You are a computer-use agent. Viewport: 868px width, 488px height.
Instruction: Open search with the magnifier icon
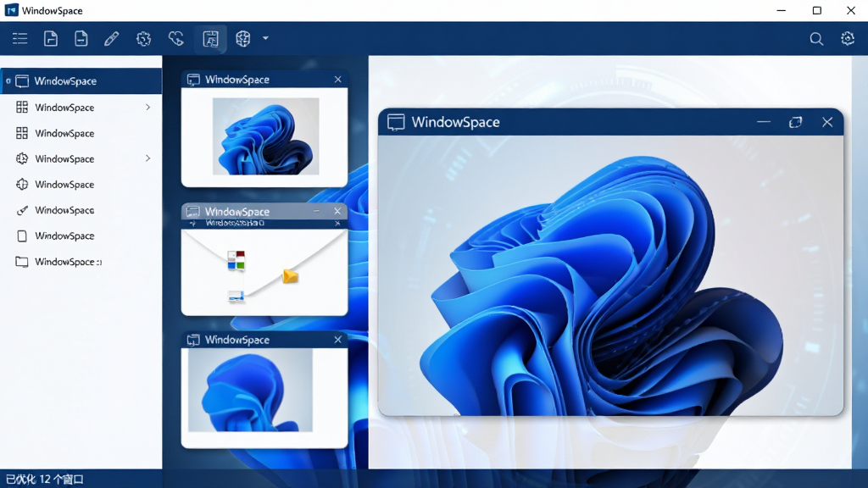tap(816, 39)
